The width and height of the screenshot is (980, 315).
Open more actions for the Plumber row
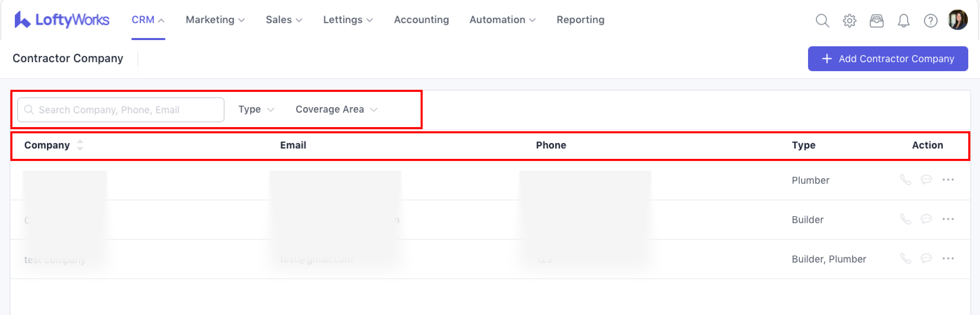pyautogui.click(x=948, y=180)
